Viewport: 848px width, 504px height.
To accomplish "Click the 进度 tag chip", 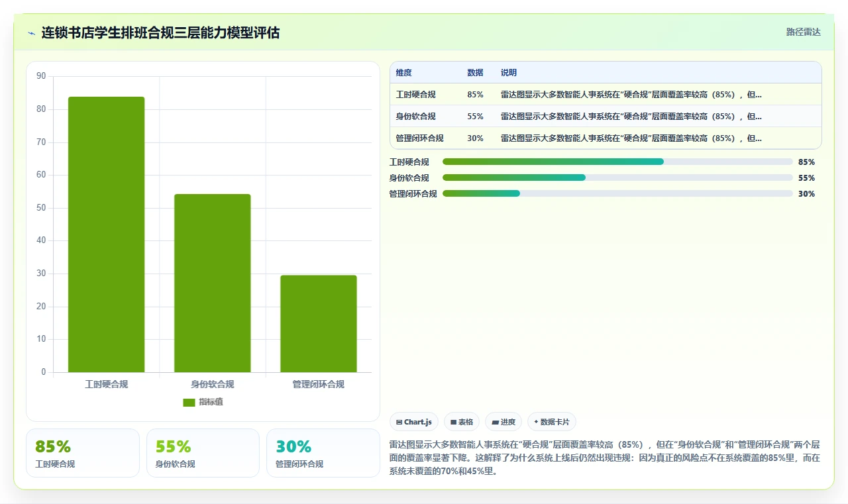I will [x=503, y=422].
